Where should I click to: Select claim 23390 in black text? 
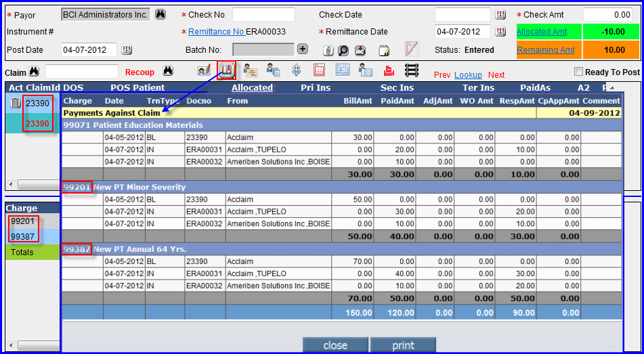click(37, 104)
